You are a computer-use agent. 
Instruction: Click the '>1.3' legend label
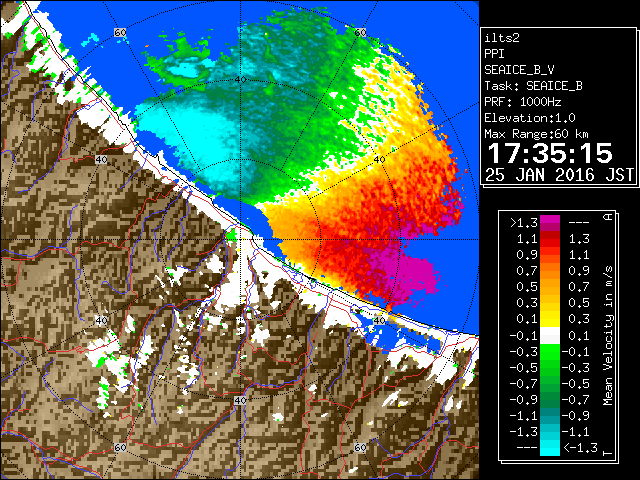[x=523, y=223]
